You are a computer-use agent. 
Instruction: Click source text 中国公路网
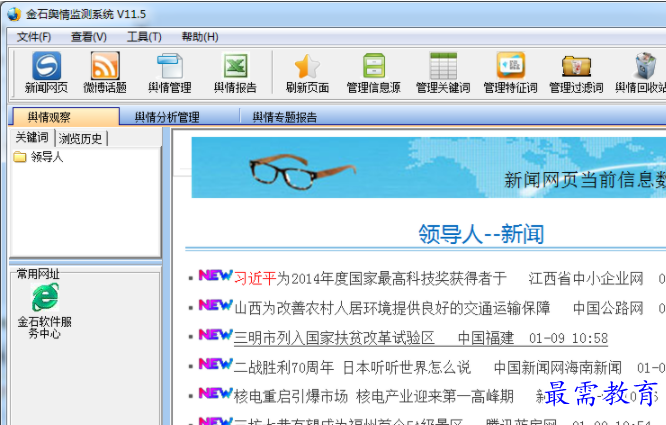click(608, 308)
